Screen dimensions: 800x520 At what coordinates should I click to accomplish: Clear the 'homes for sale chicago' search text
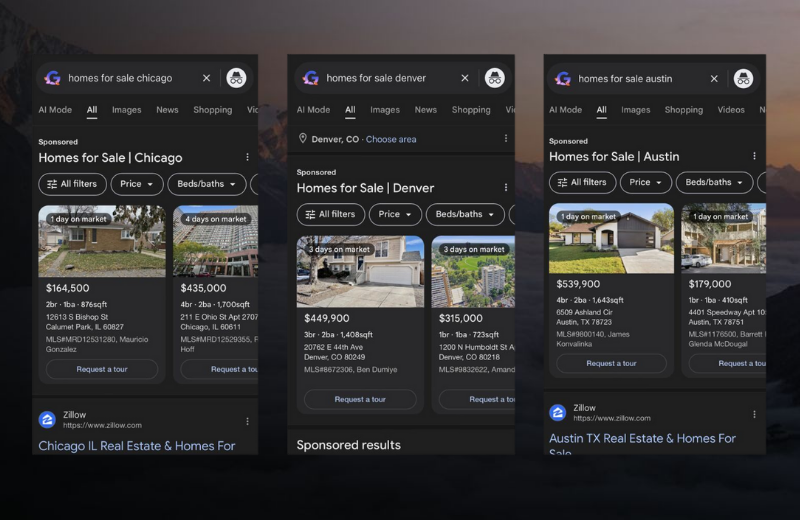pyautogui.click(x=207, y=78)
